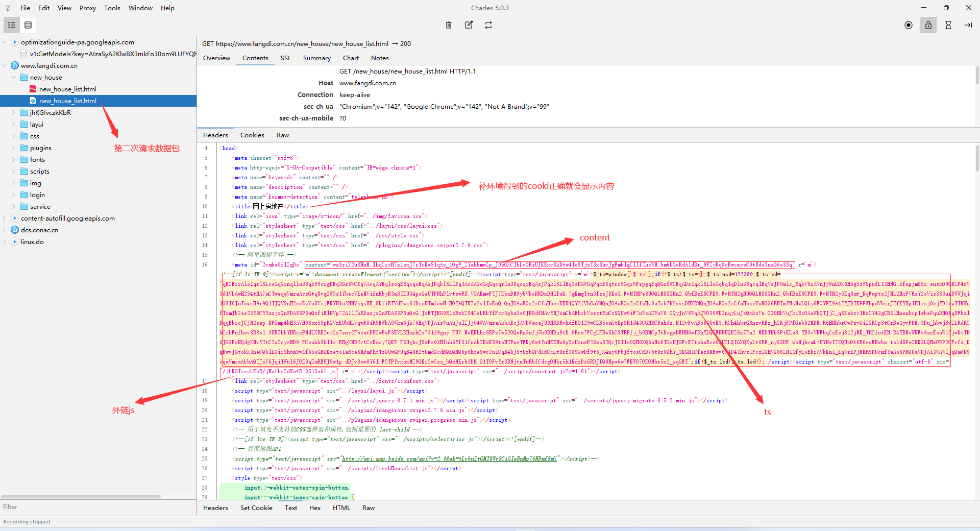
Task: Click the css folder icon
Action: [x=24, y=136]
